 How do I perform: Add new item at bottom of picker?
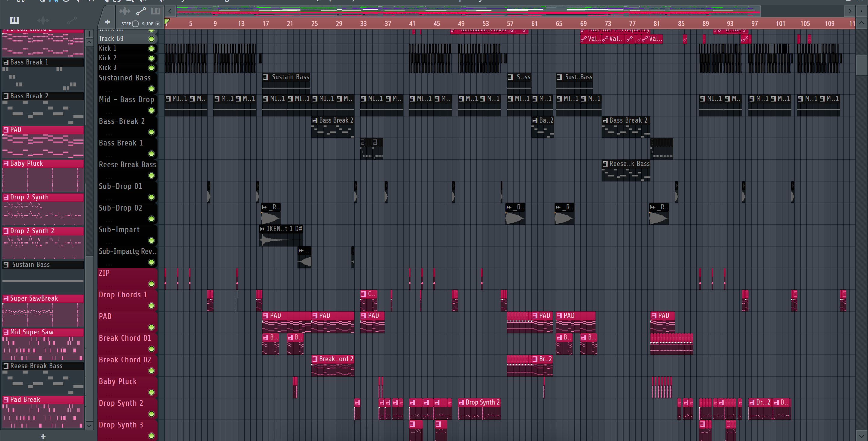coord(43,436)
